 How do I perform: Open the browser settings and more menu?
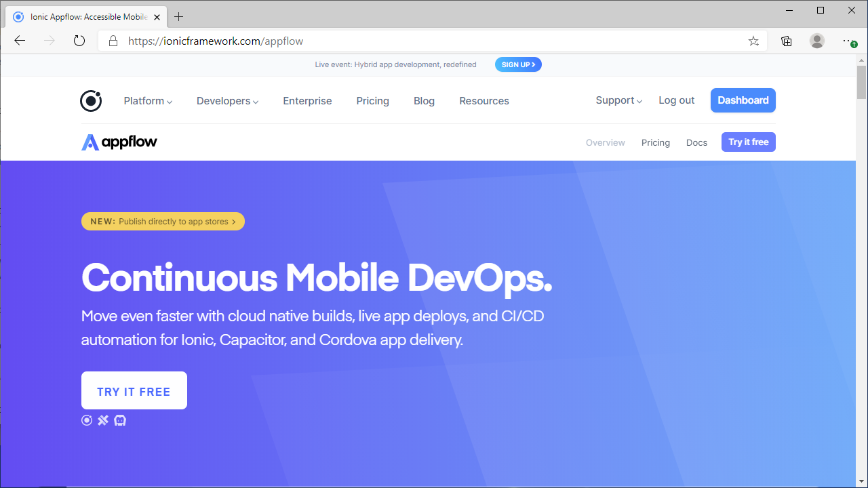point(849,41)
